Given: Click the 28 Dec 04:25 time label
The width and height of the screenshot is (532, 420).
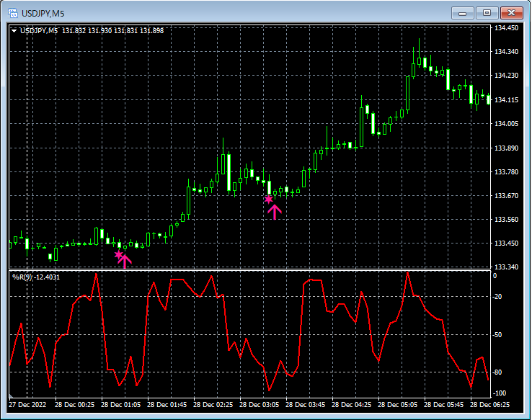Looking at the screenshot, I should [x=352, y=404].
